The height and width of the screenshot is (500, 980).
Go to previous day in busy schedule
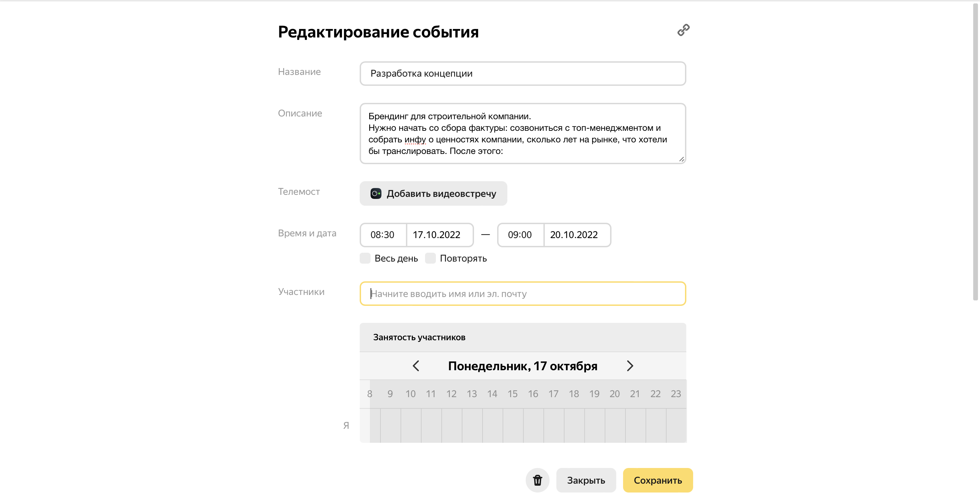point(416,365)
